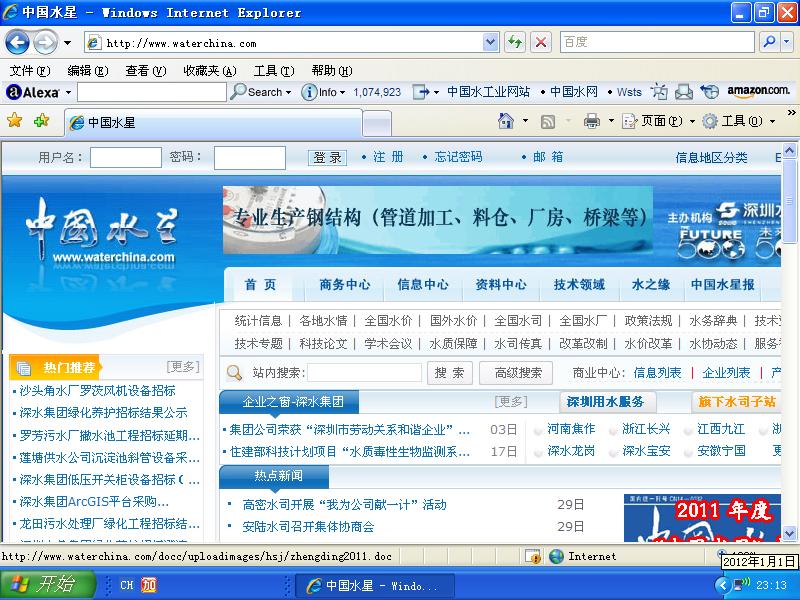Image resolution: width=800 pixels, height=600 pixels.
Task: Click the 全国水价 link
Action: tap(388, 321)
